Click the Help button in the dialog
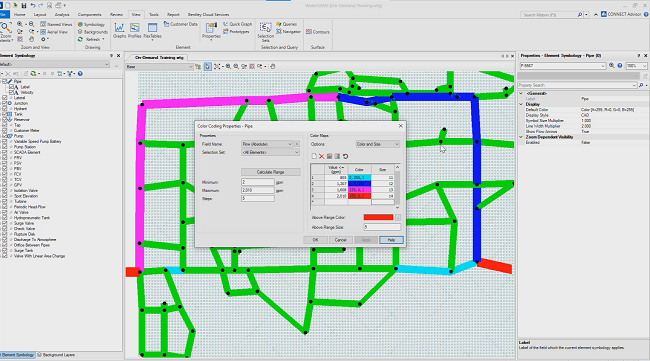Screen dimensions: 650x361 [391, 240]
